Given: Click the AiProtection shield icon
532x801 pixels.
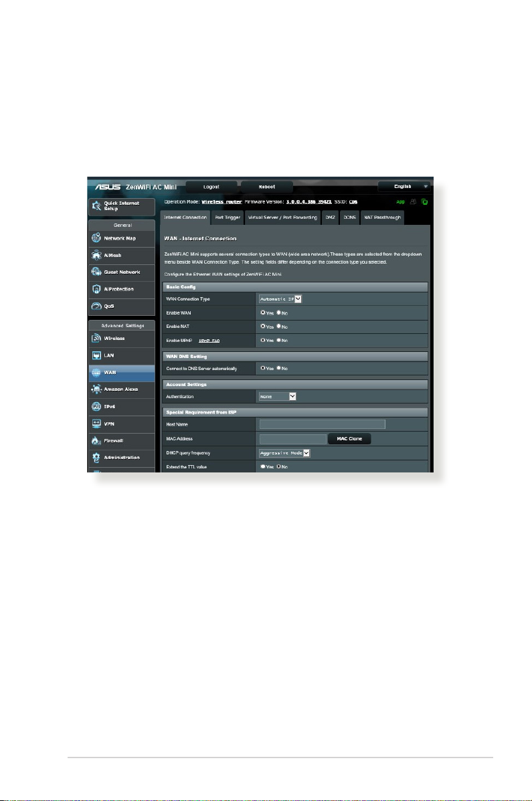Looking at the screenshot, I should click(x=96, y=289).
